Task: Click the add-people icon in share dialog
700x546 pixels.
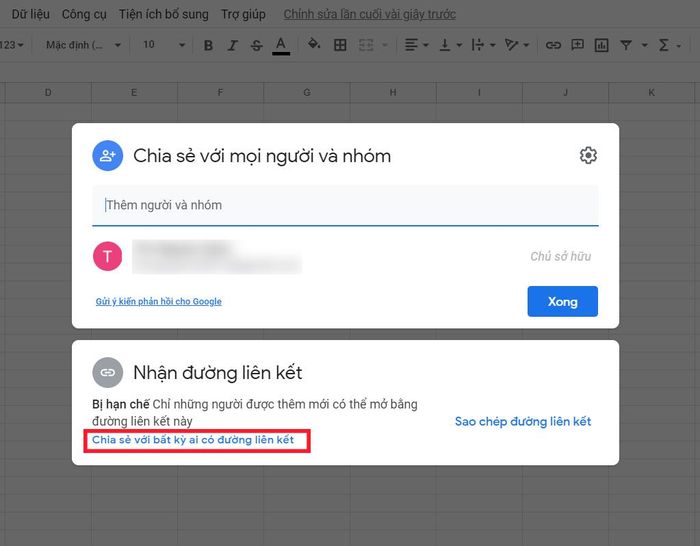Action: pos(108,155)
